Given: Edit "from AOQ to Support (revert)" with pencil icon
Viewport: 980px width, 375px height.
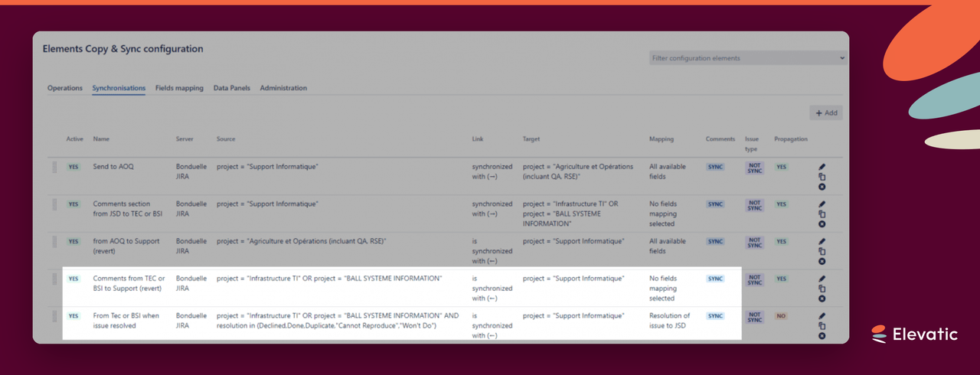Looking at the screenshot, I should (822, 241).
